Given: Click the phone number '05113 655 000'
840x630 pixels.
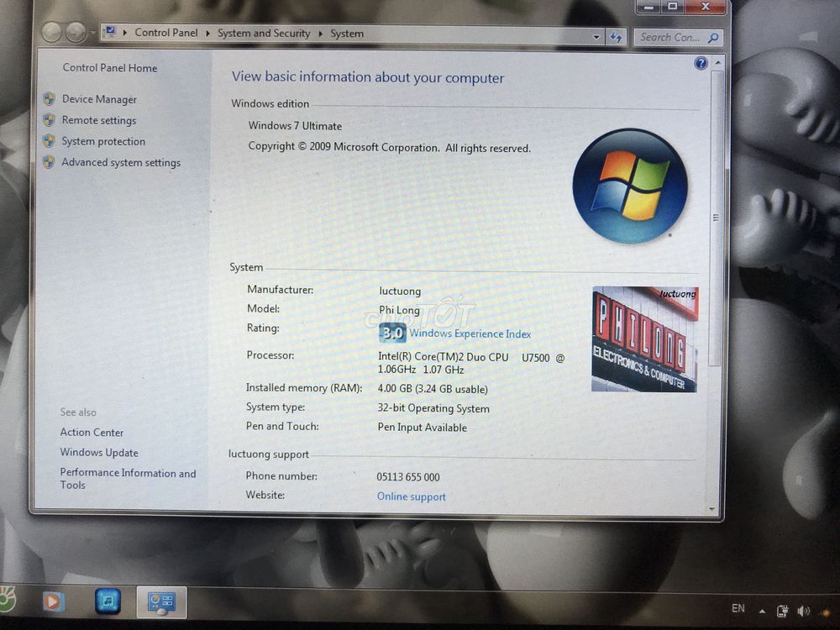Looking at the screenshot, I should (x=407, y=477).
